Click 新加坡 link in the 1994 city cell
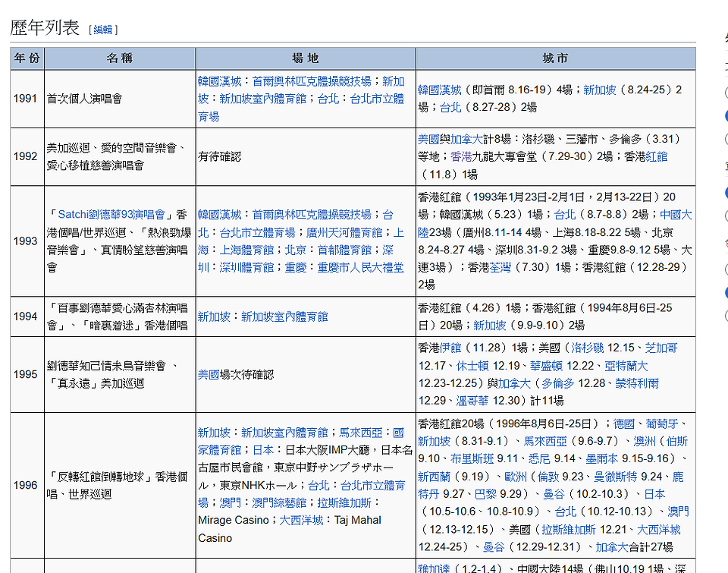Viewport: 728px width, 573px height. [489, 326]
